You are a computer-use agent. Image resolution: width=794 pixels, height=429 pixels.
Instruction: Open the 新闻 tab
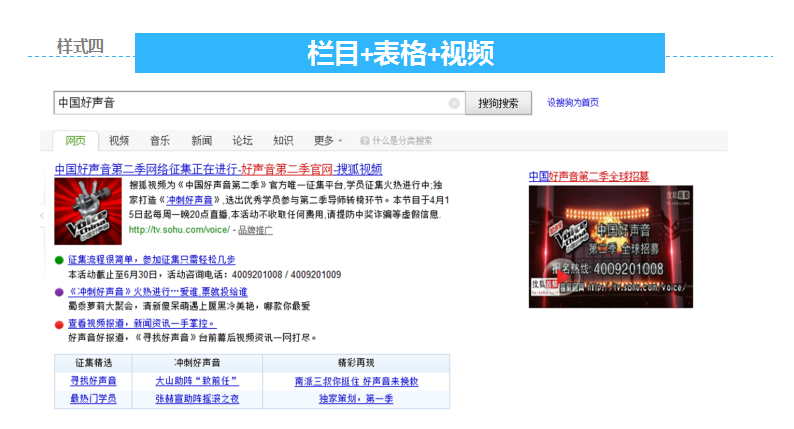pos(201,141)
